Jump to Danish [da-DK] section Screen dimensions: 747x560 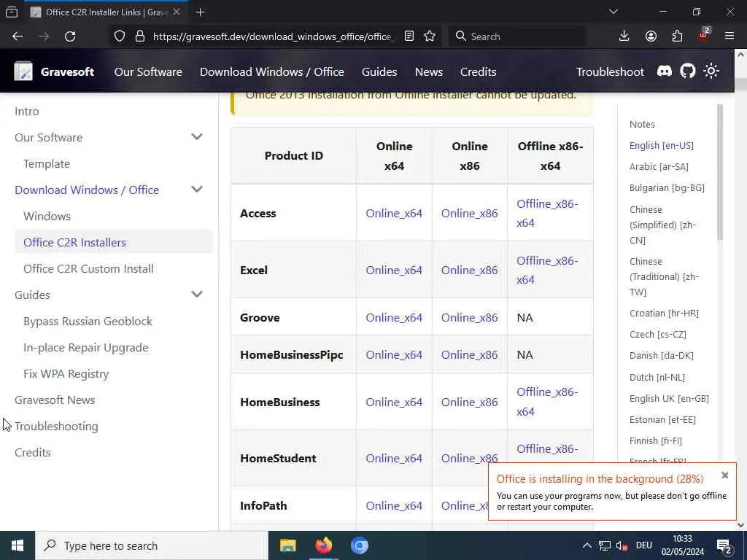click(661, 355)
